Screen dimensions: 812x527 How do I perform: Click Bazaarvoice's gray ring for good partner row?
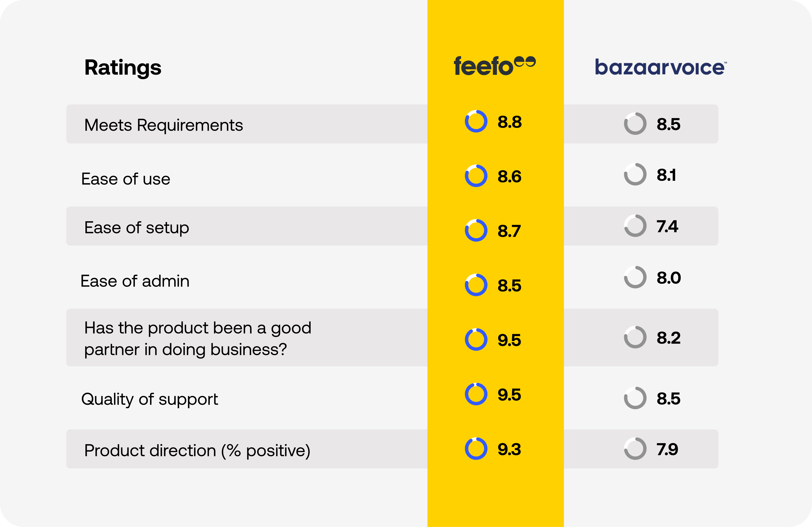(635, 337)
